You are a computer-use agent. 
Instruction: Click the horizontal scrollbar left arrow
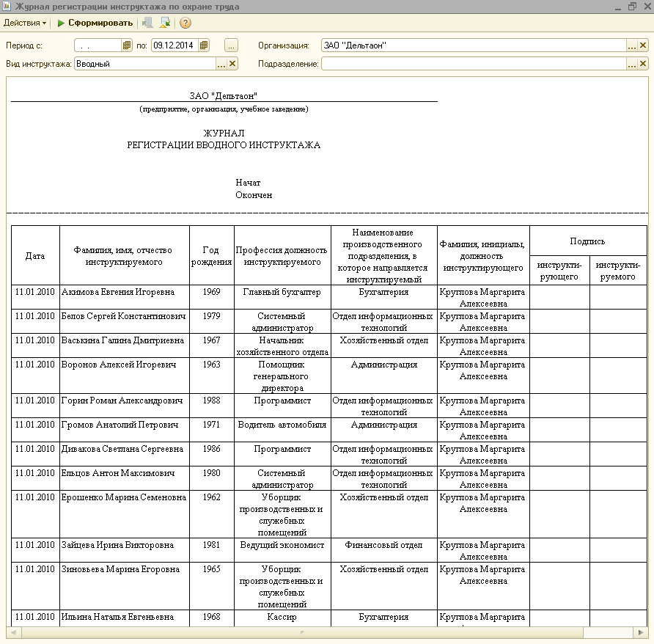coord(13,632)
